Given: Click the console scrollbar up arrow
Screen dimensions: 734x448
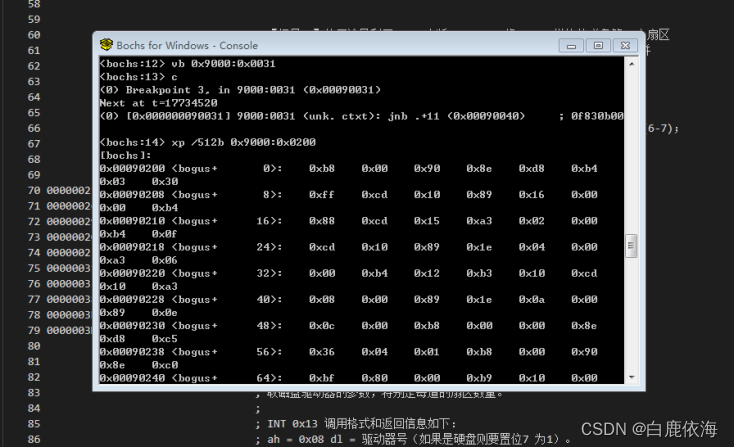Looking at the screenshot, I should (x=631, y=64).
